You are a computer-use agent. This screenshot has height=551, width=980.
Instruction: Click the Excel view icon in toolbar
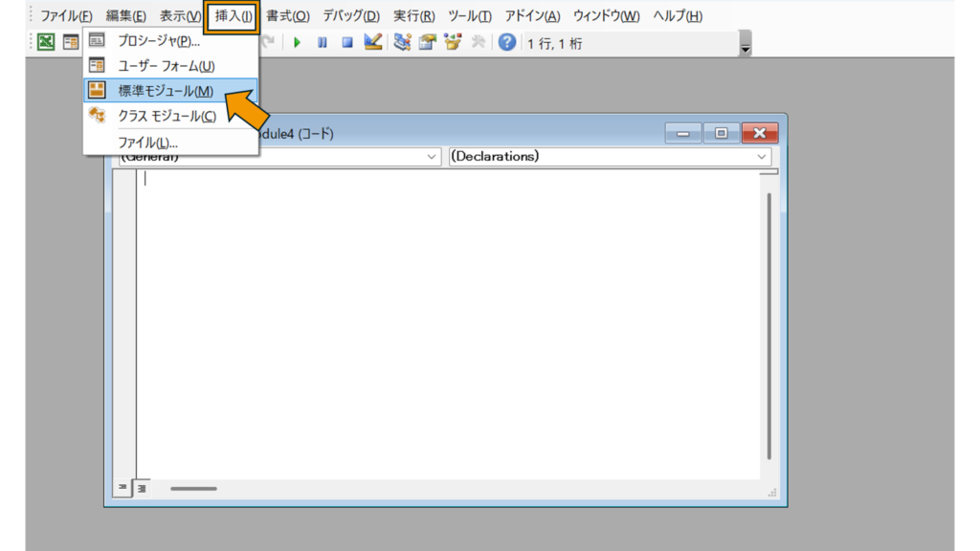45,42
